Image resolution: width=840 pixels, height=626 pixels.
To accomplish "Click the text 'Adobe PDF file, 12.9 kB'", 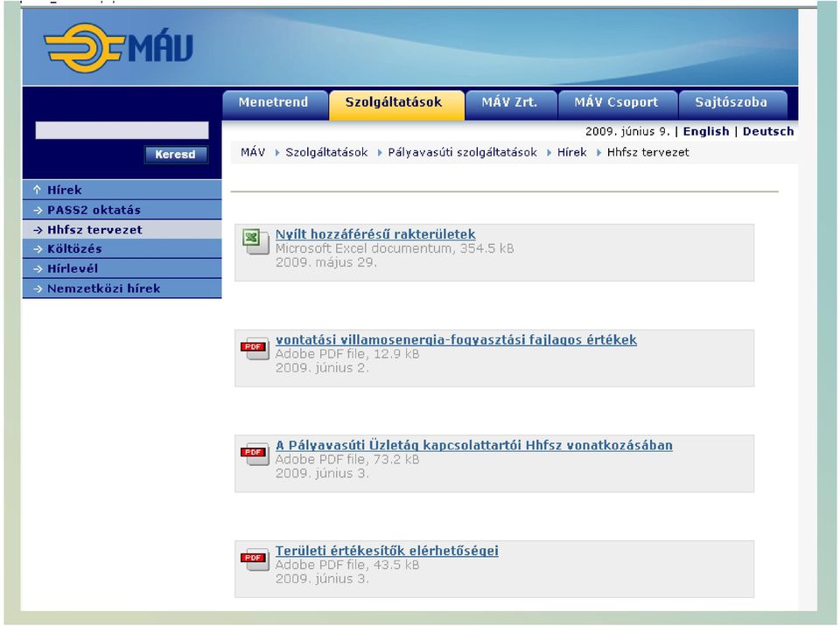I will [x=347, y=354].
